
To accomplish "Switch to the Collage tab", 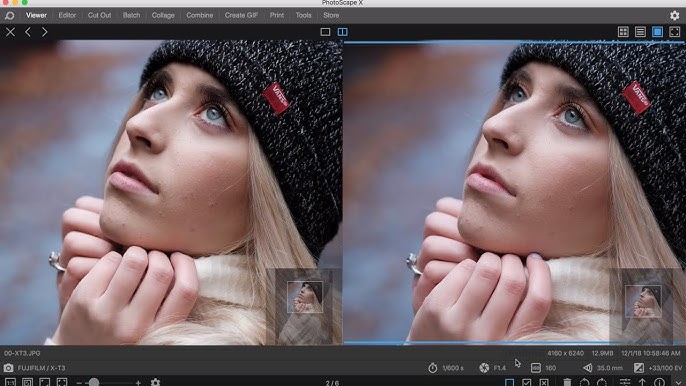I will pyautogui.click(x=163, y=15).
